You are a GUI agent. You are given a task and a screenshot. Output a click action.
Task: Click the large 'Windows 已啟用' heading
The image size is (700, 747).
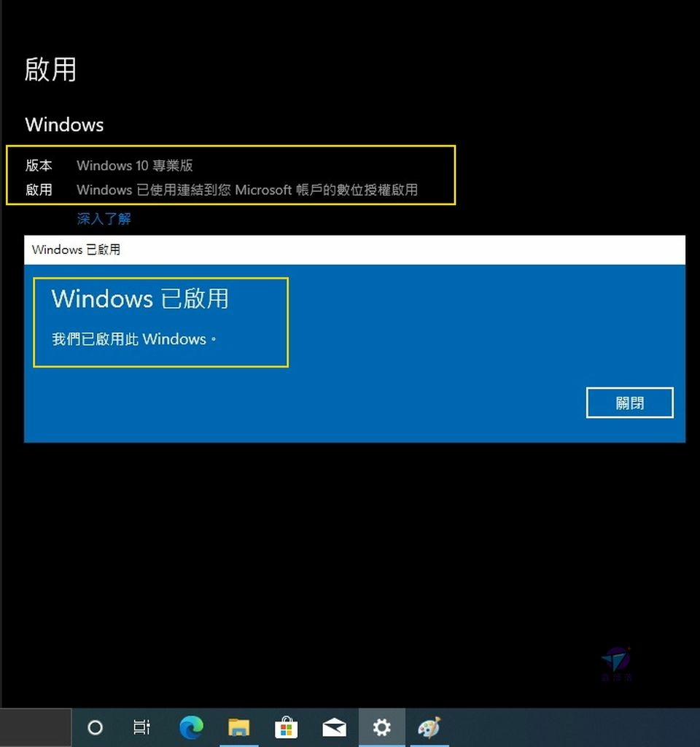pos(140,298)
